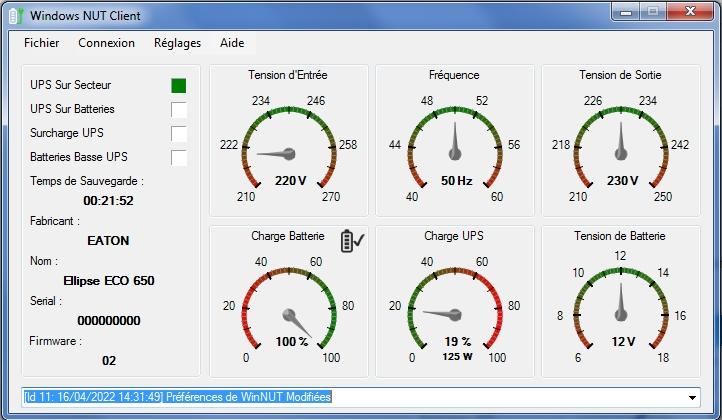Click the Tension d'Entrée gauge title
The height and width of the screenshot is (420, 722).
(x=288, y=75)
